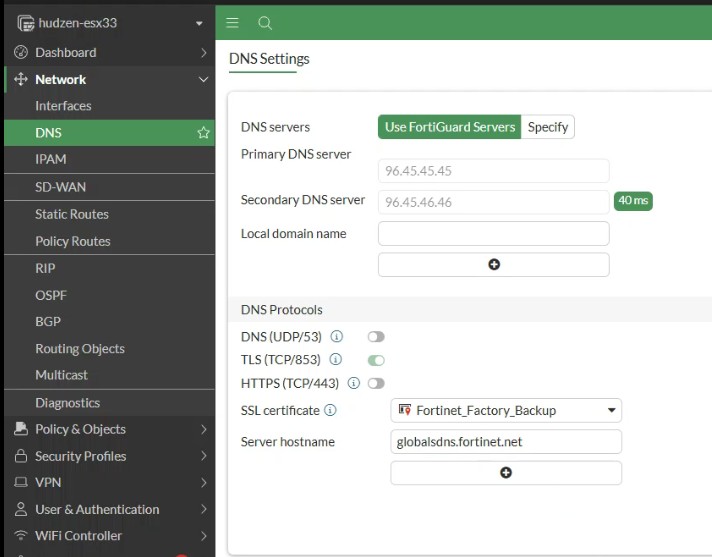Click the Secondary DNS server field

tap(494, 202)
